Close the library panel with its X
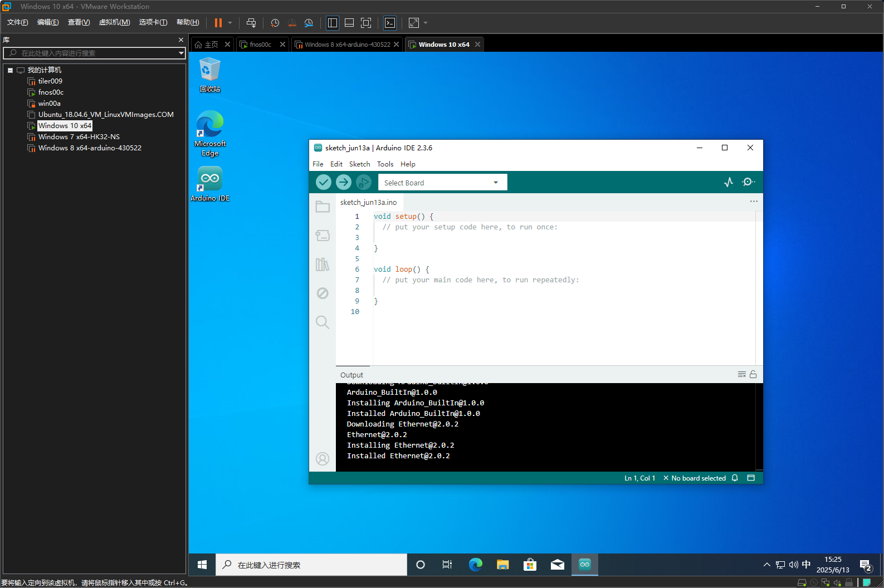Image resolution: width=884 pixels, height=588 pixels. 180,40
